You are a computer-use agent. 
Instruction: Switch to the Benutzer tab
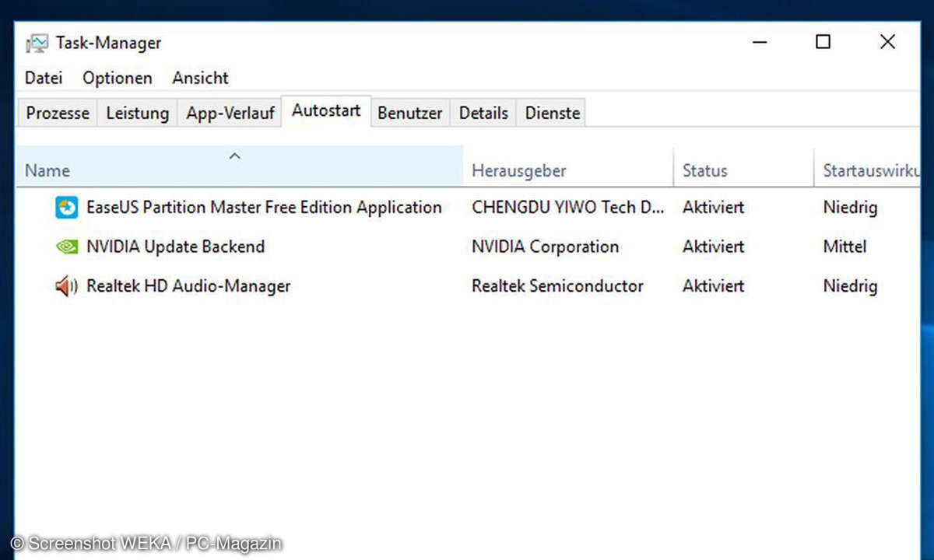pos(410,113)
